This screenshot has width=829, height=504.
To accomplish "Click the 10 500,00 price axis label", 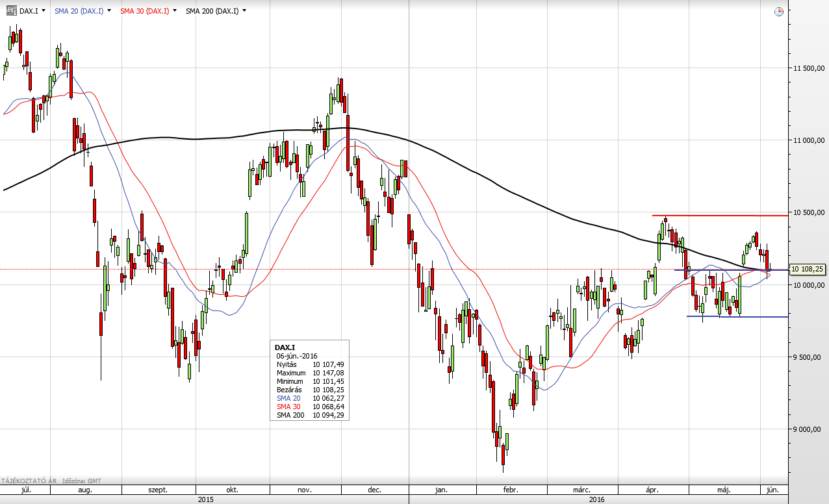I will (x=808, y=212).
